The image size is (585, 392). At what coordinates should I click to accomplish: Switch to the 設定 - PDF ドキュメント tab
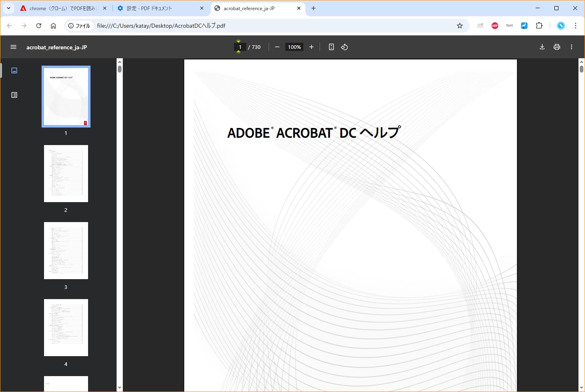click(x=160, y=8)
